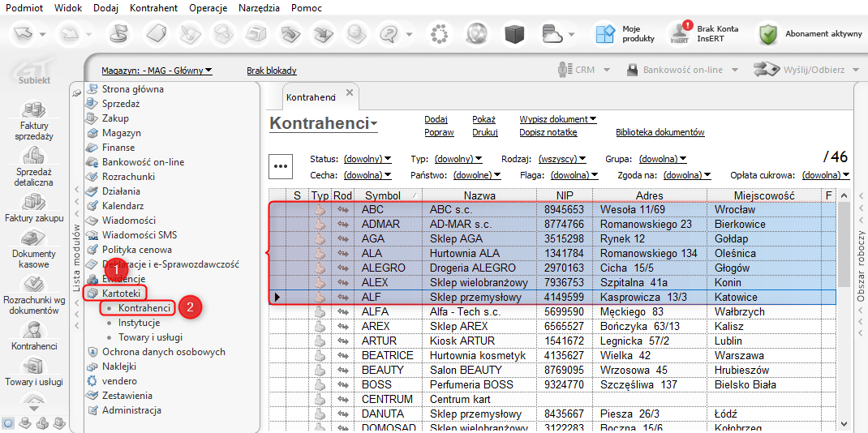Screen dimensions: 868x433
Task: Click the Dodaj link
Action: click(436, 119)
